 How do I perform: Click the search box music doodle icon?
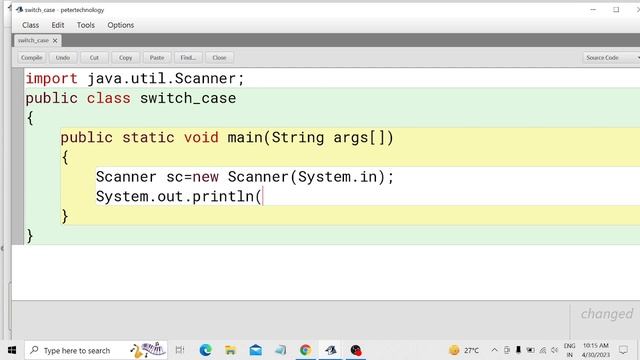pos(147,350)
